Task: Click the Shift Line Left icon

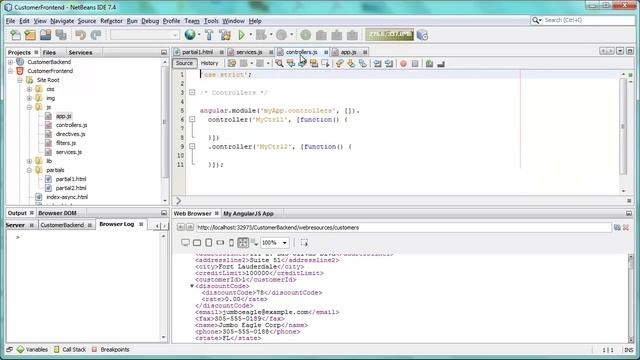Action: click(x=378, y=64)
